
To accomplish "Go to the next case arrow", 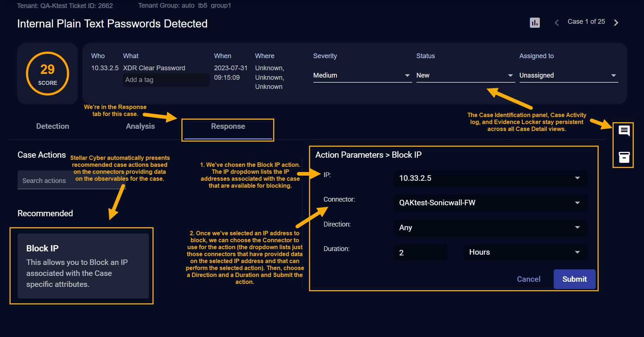I will click(x=616, y=23).
